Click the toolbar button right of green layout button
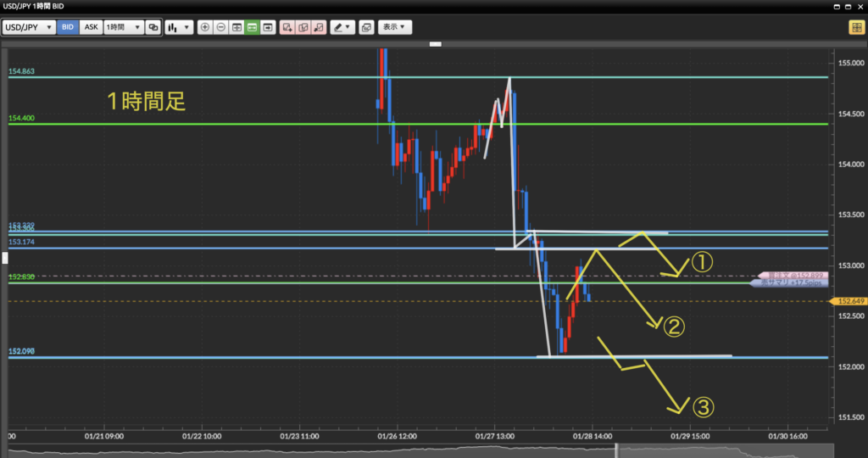This screenshot has width=868, height=458. 268,27
